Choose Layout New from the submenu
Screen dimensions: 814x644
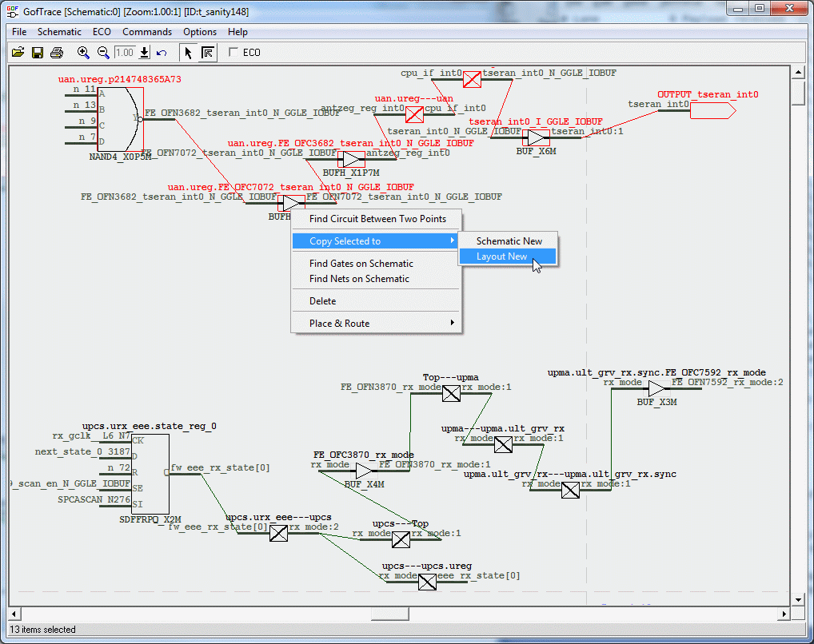[502, 256]
